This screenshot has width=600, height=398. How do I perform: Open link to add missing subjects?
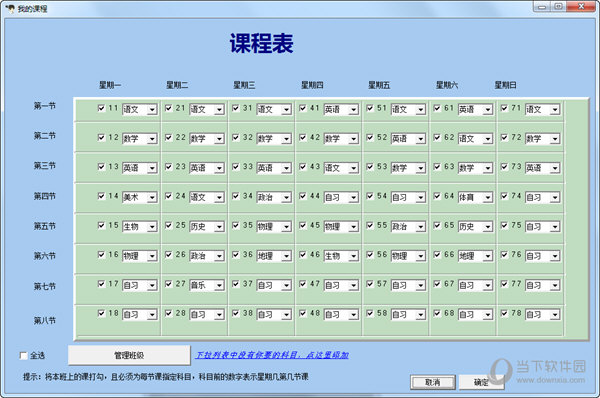click(272, 355)
